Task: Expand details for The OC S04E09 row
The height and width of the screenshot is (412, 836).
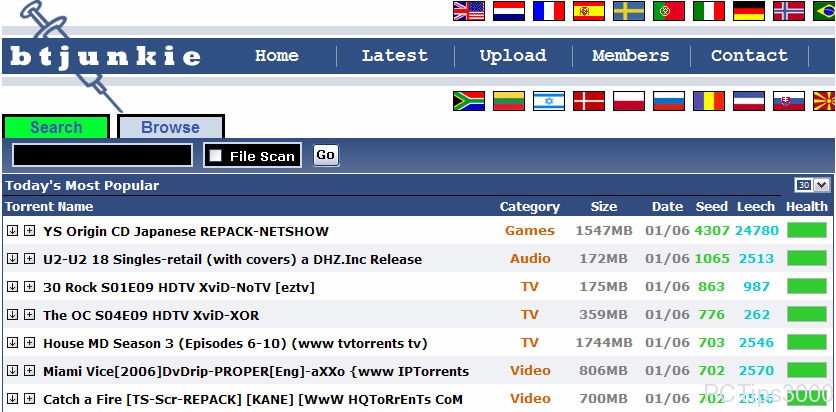Action: 29,314
